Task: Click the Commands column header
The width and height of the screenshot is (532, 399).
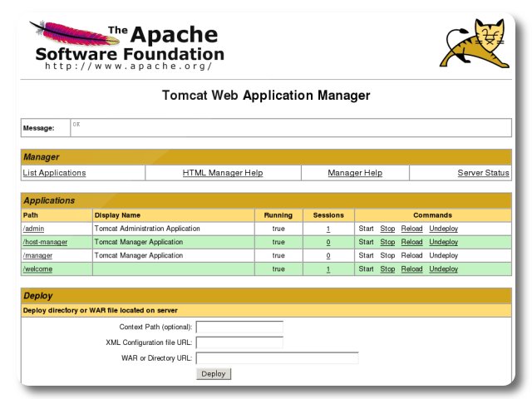Action: [x=432, y=215]
